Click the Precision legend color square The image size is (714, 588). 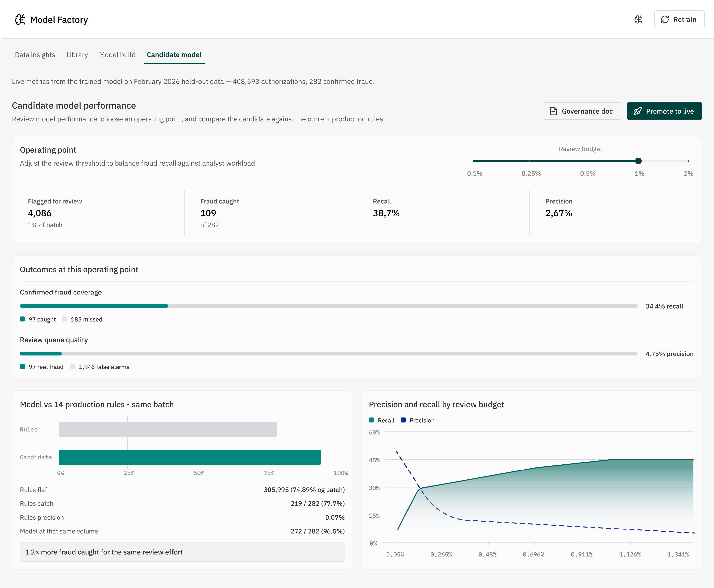coord(403,420)
